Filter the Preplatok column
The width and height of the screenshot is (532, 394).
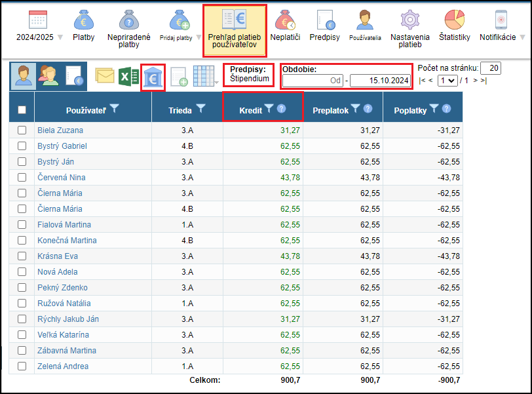point(355,108)
